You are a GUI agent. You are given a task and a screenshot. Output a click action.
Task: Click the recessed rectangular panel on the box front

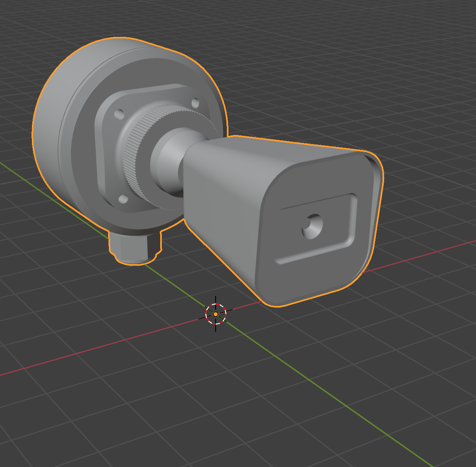click(x=316, y=229)
